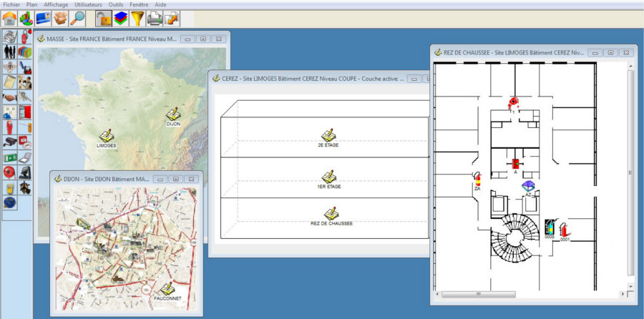Viewport: 644px width, 319px height.
Task: Toggle the padlock edit-lock button
Action: point(104,19)
